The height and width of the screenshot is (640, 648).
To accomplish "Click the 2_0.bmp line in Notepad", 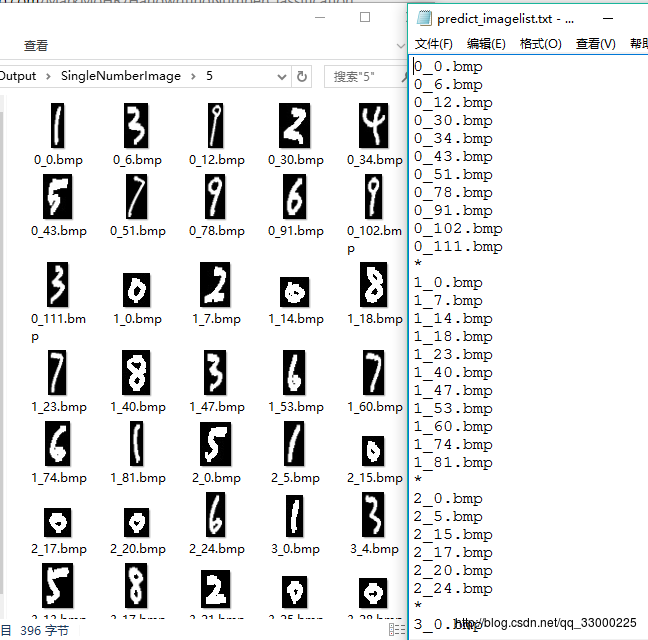I will pos(448,499).
